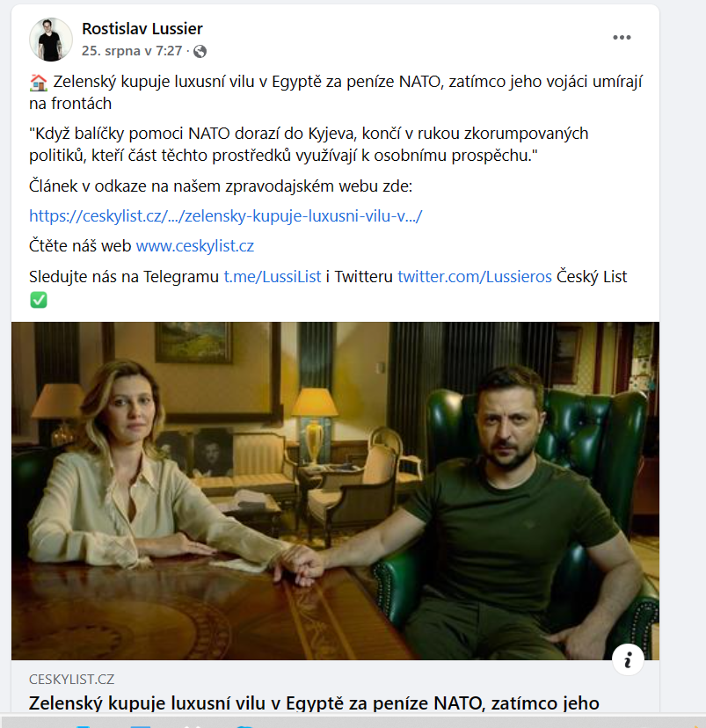Open the twitter.com/Lussieros Twitter link

point(475,277)
